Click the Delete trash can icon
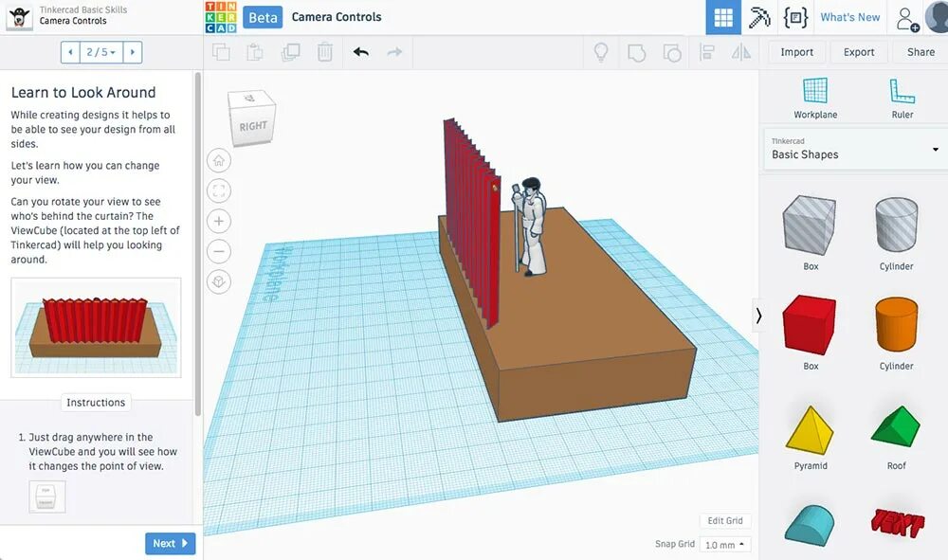 coord(325,52)
